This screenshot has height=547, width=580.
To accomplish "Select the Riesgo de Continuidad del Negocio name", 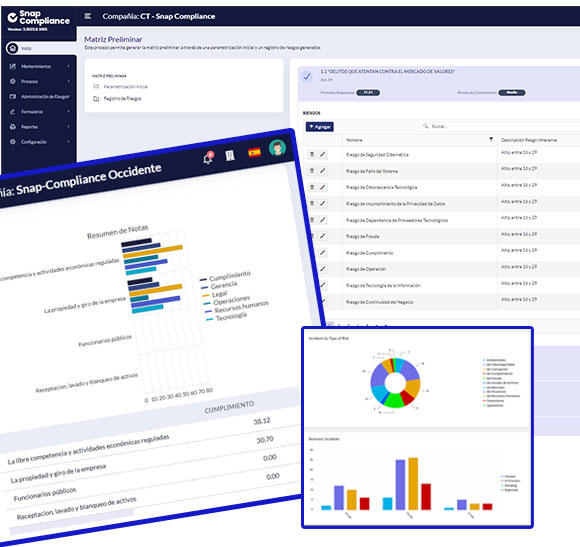I will point(380,302).
